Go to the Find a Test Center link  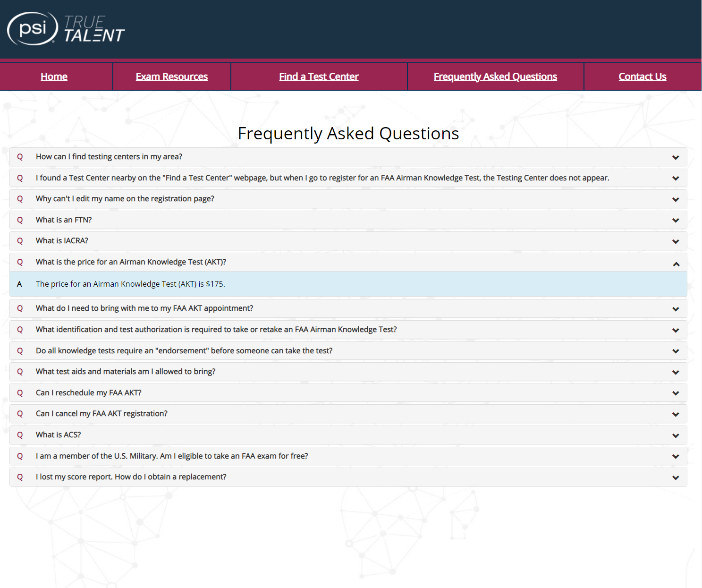pos(319,77)
